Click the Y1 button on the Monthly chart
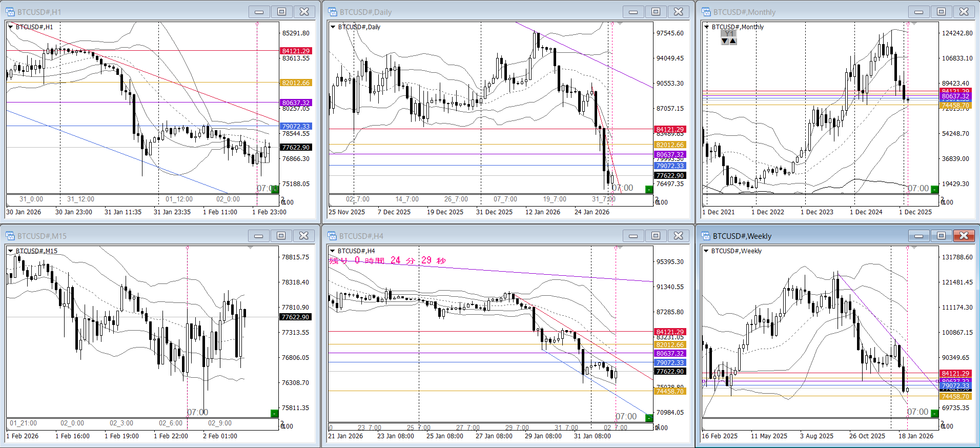 click(x=729, y=33)
